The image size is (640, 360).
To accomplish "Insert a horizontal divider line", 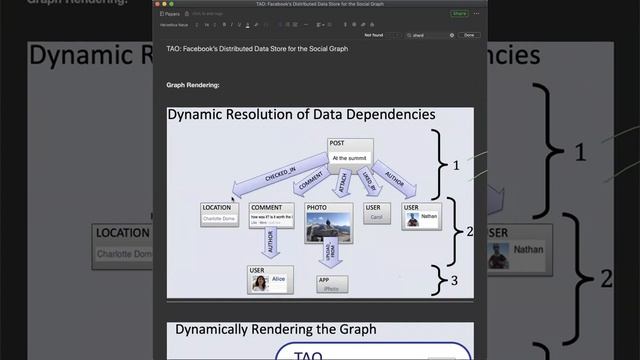I will point(306,25).
